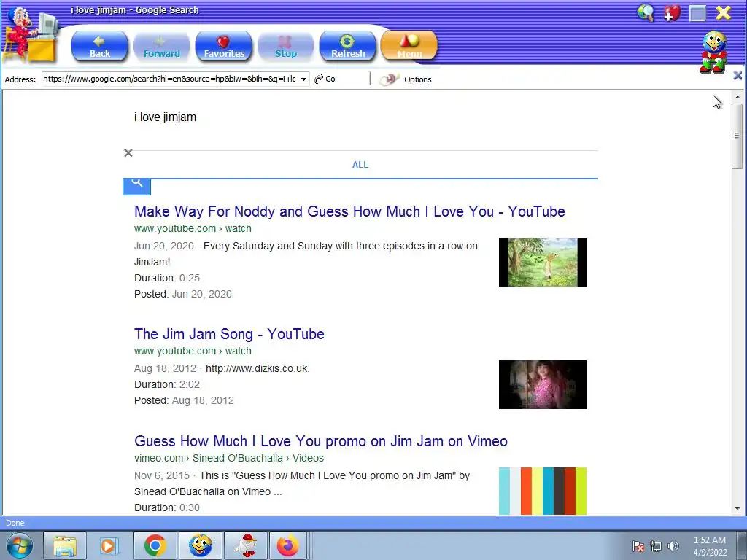Click the Jim Jam Song video thumbnail
747x560 pixels.
pyautogui.click(x=543, y=385)
